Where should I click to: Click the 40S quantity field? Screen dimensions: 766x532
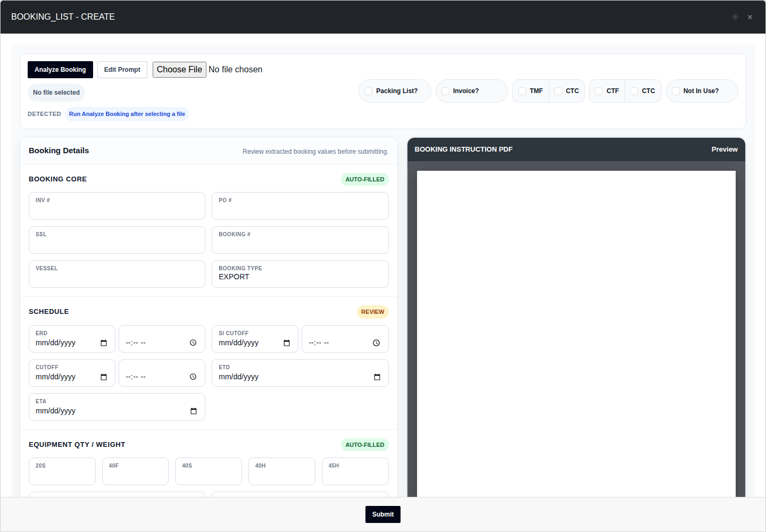tap(209, 471)
